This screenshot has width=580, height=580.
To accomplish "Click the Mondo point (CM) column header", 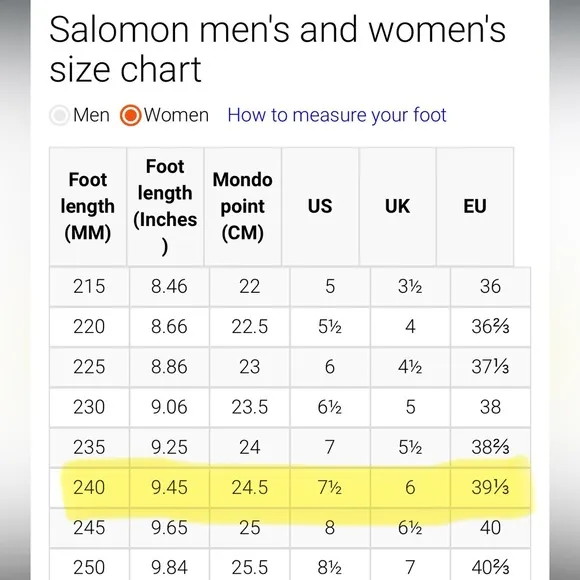I will point(243,206).
